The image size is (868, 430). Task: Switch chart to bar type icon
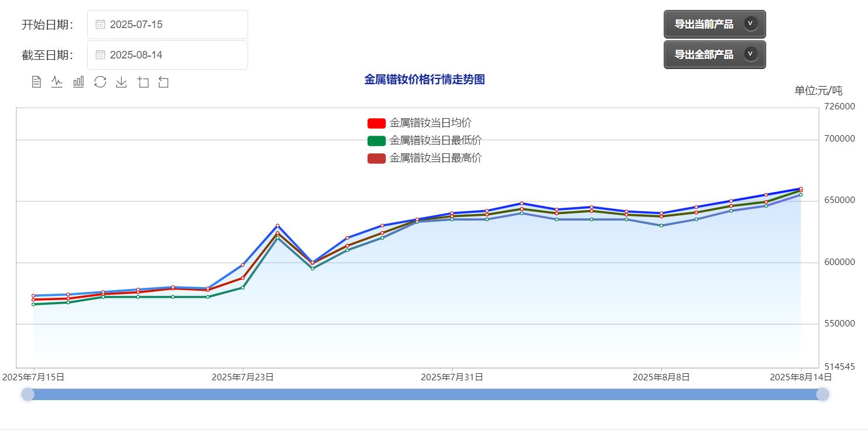[x=78, y=82]
